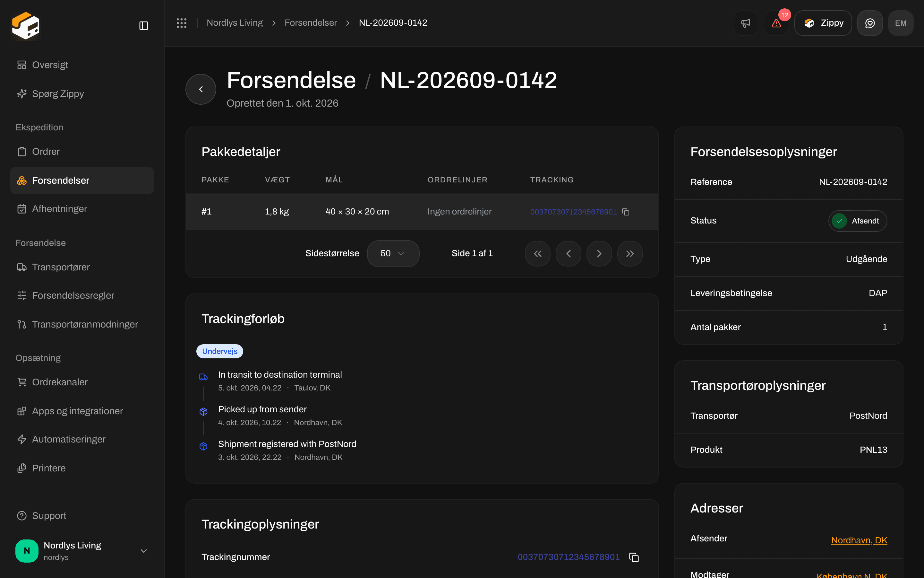The height and width of the screenshot is (578, 924).
Task: Open the Trackingnummer link in Trackingoplysninger
Action: [569, 557]
